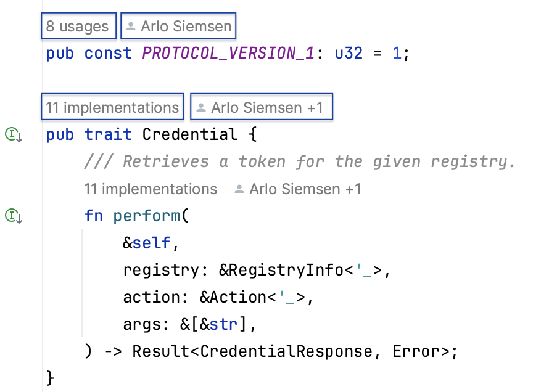549x392 pixels.
Task: Click the implementations gutter icon beside fn perform
Action: [x=11, y=216]
